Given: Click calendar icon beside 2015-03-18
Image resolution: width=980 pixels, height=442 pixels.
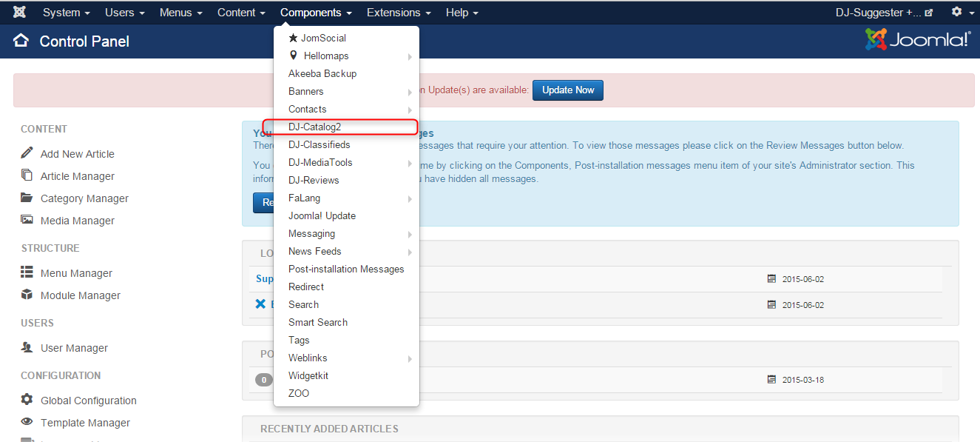Looking at the screenshot, I should click(772, 380).
